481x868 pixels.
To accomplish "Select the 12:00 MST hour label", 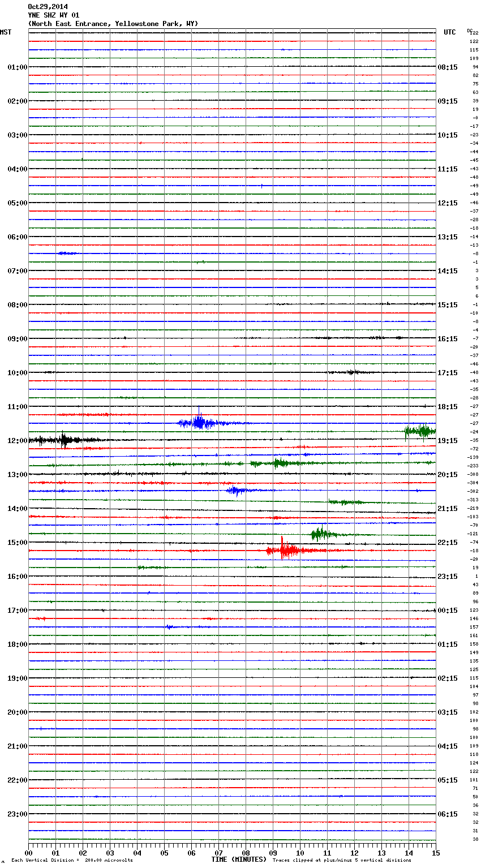I will click(x=18, y=441).
